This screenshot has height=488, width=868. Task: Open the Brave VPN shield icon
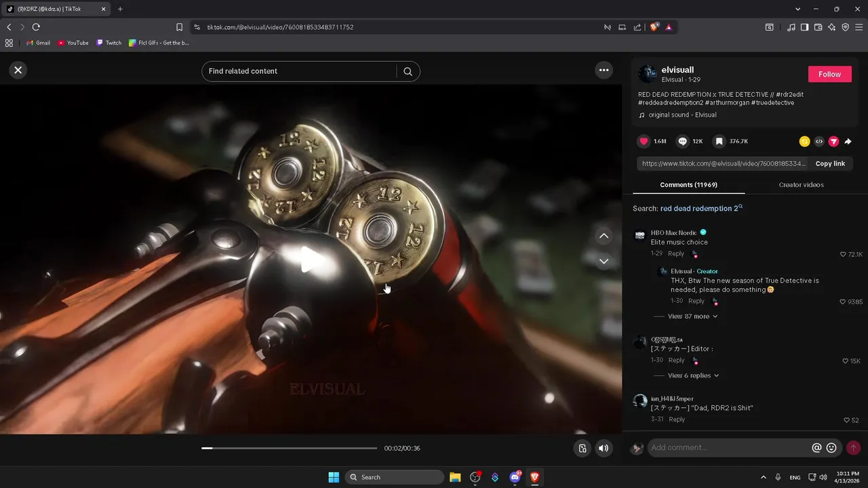click(x=846, y=27)
